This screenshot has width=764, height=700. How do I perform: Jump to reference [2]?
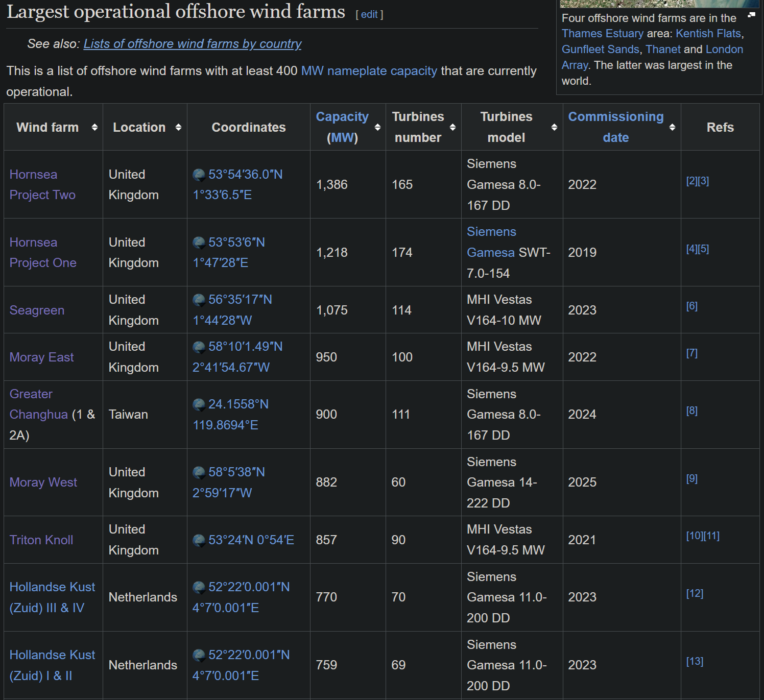coord(691,181)
